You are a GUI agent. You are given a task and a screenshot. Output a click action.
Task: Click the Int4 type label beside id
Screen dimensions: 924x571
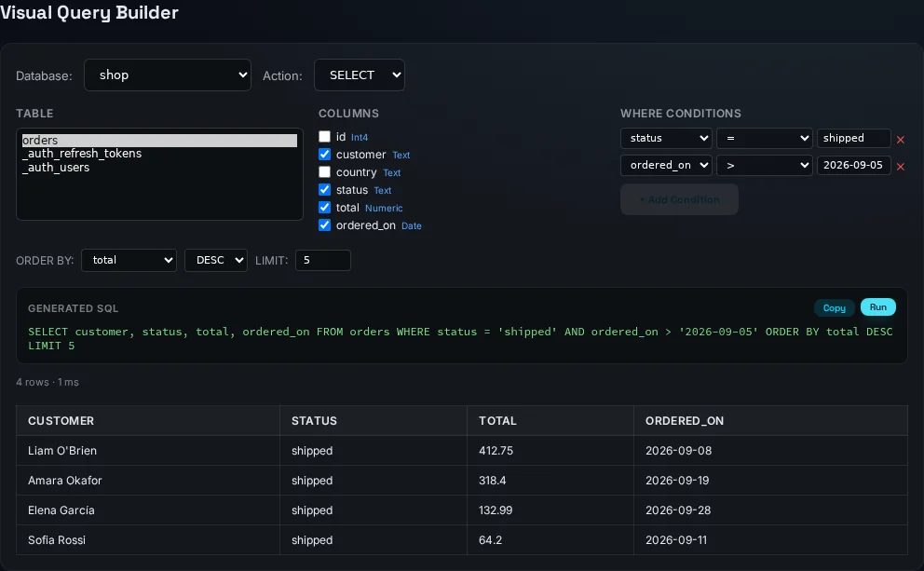(x=360, y=137)
